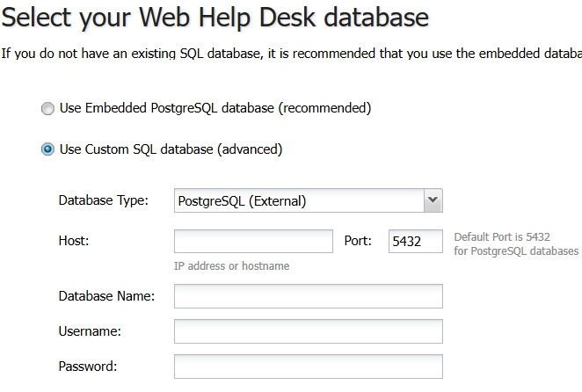
Task: Focus the Password input field
Action: click(308, 367)
